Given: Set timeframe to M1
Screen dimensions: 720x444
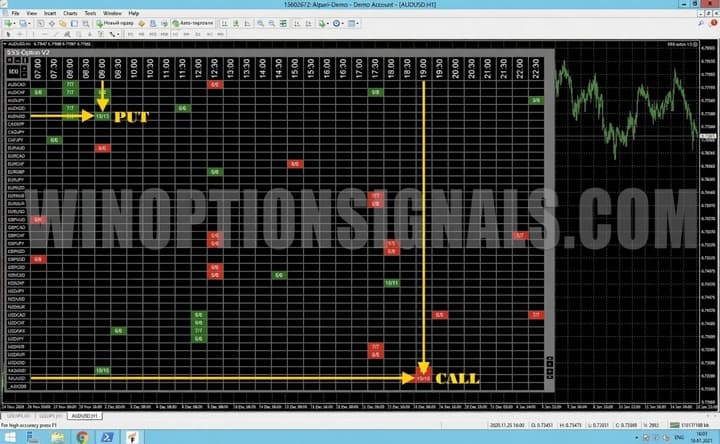Looking at the screenshot, I should click(130, 34).
